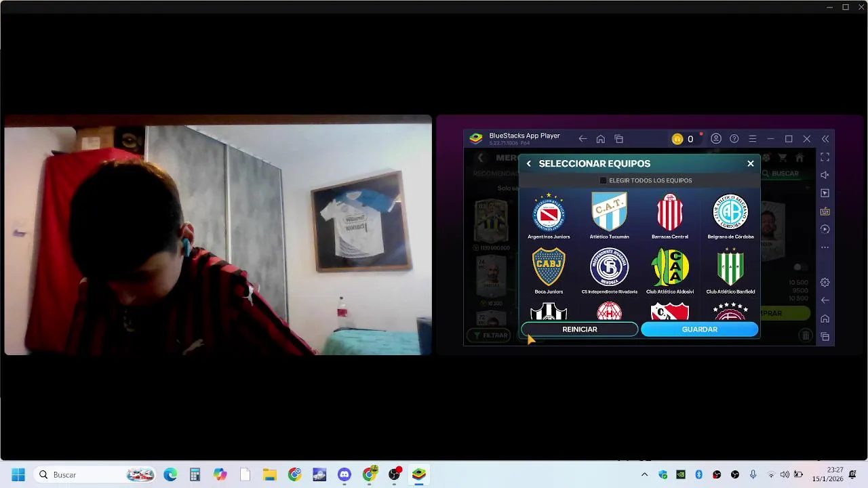Screen dimensions: 868x488
Task: Toggle BlueStacks fullscreen mode
Action: pyautogui.click(x=825, y=157)
